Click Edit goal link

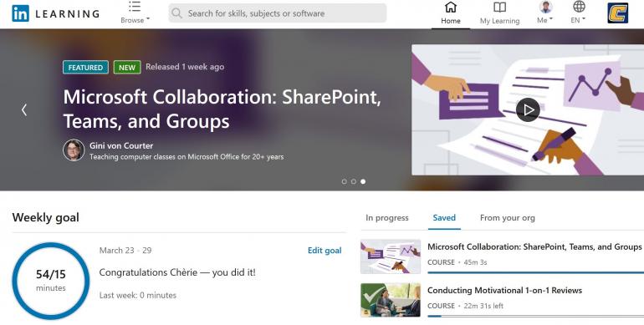coord(325,251)
